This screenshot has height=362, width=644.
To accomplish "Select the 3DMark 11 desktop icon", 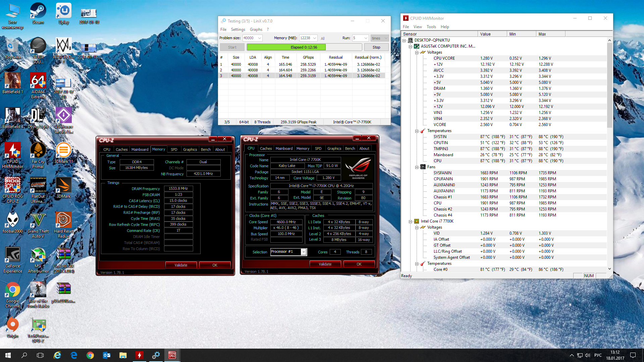I will tap(63, 153).
